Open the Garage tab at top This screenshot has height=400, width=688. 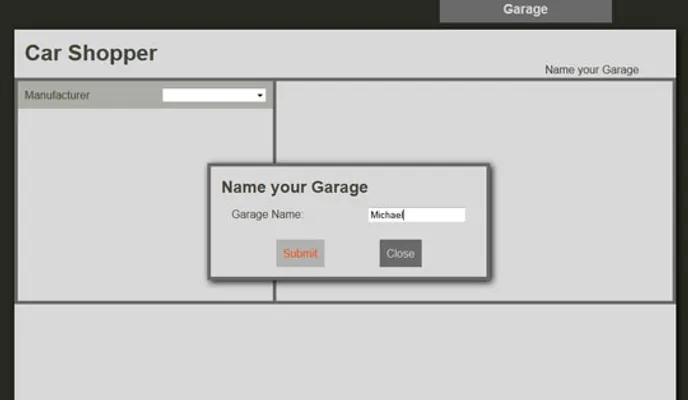click(x=525, y=10)
